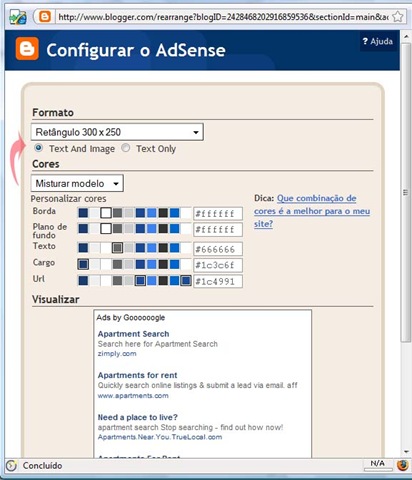Click the Need a place to live? ad title

(x=138, y=417)
